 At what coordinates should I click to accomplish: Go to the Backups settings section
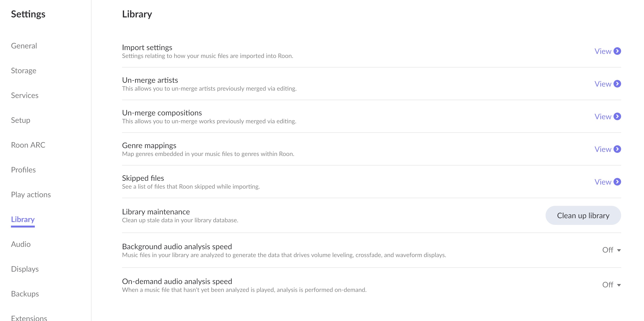point(25,294)
